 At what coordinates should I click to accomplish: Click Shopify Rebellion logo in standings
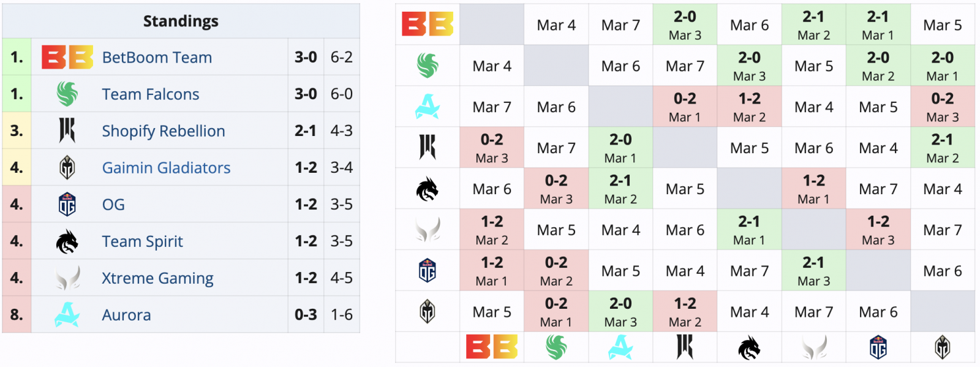67,131
